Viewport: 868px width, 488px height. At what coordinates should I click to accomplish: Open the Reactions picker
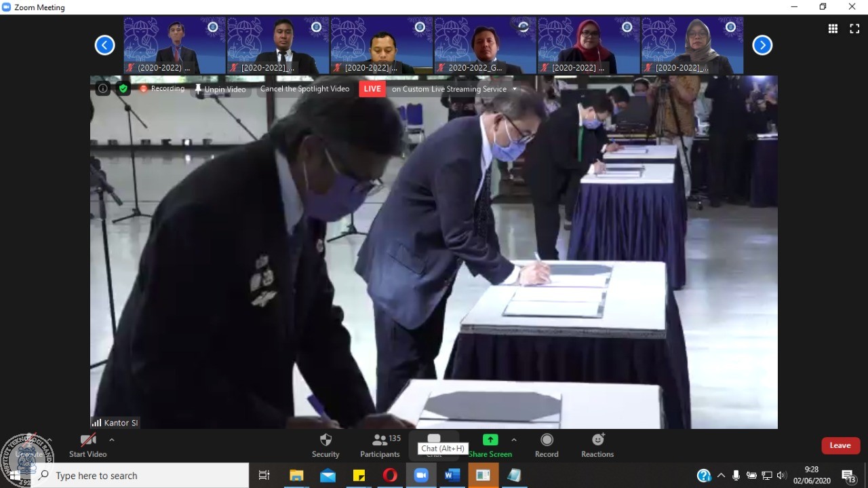[x=597, y=445]
